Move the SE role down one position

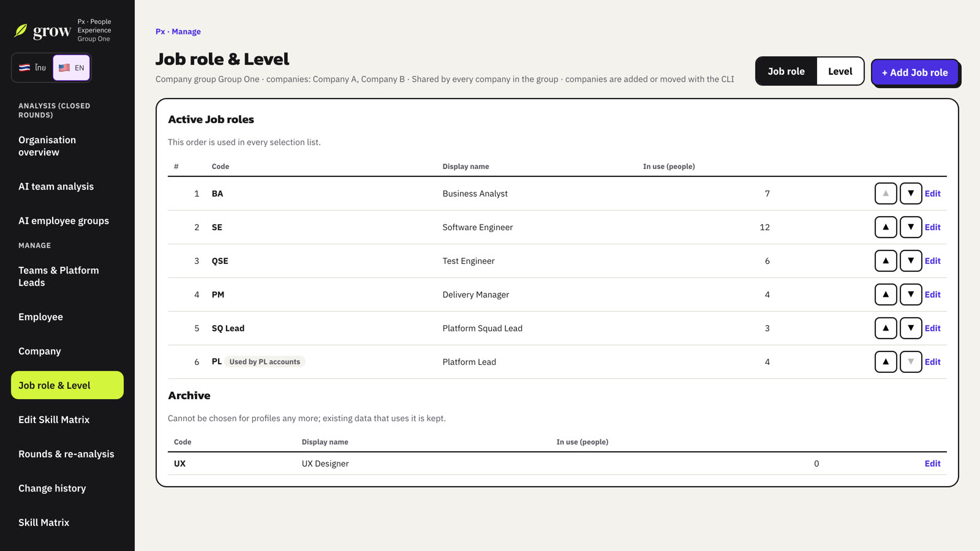click(x=911, y=227)
